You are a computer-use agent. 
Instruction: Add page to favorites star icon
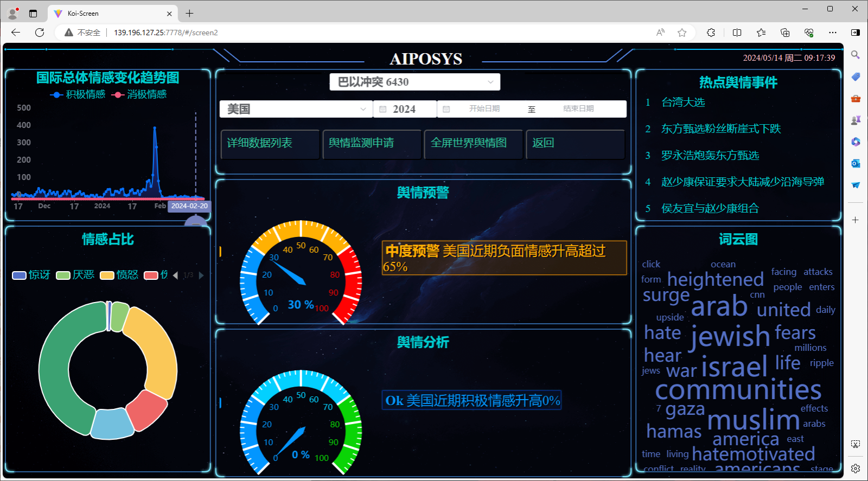(682, 33)
